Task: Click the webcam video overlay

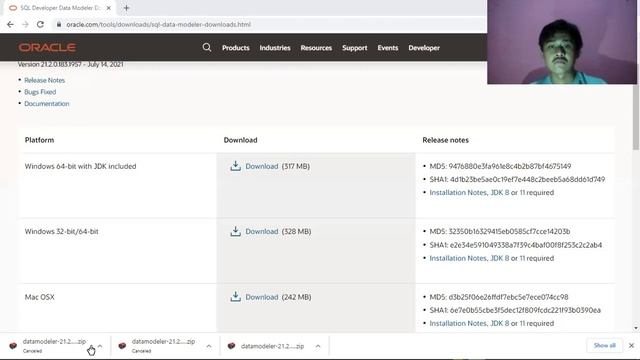Action: (x=562, y=42)
